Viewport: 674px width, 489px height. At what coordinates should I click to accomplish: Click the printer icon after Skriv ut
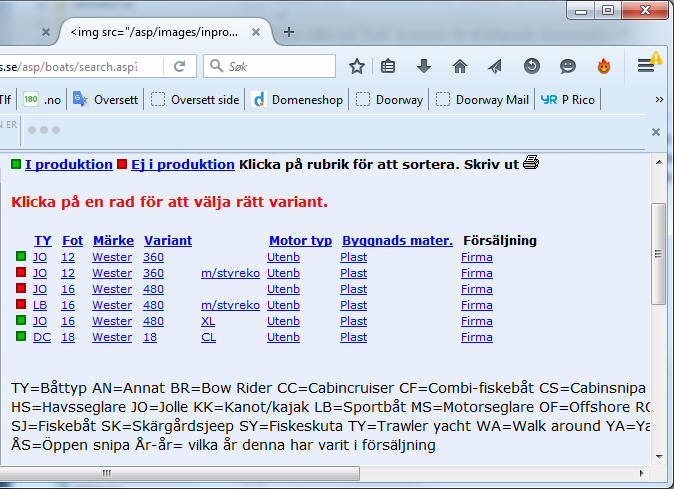pyautogui.click(x=531, y=163)
